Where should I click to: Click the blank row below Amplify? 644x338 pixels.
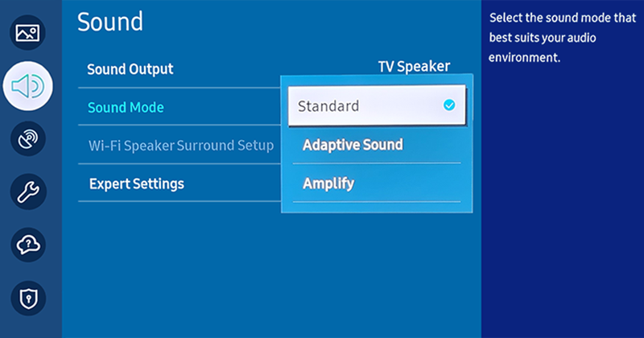(377, 208)
